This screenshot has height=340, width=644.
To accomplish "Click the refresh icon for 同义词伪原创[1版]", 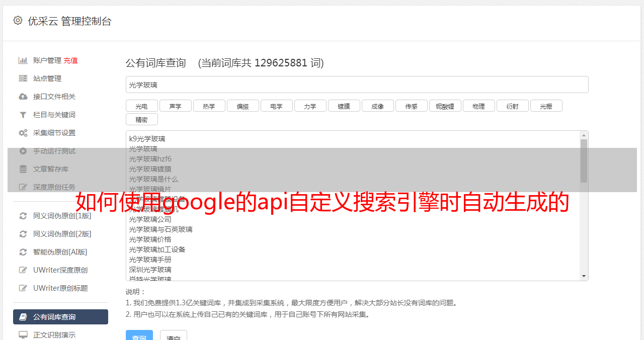I will click(23, 216).
